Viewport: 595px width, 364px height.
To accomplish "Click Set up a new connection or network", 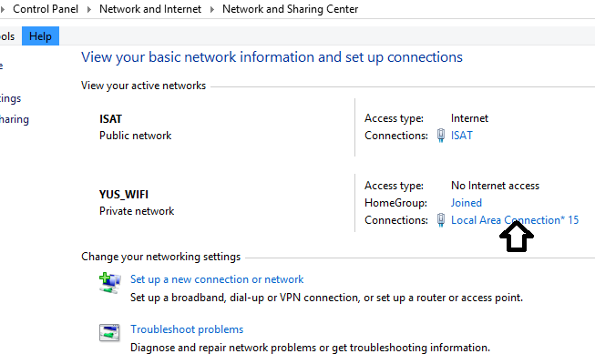I will (x=217, y=279).
